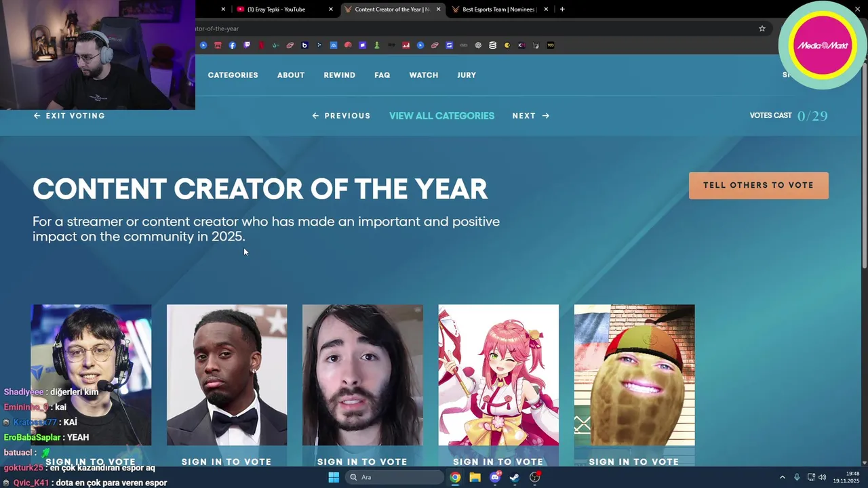Click View All Categories
This screenshot has width=868, height=488.
tap(441, 116)
